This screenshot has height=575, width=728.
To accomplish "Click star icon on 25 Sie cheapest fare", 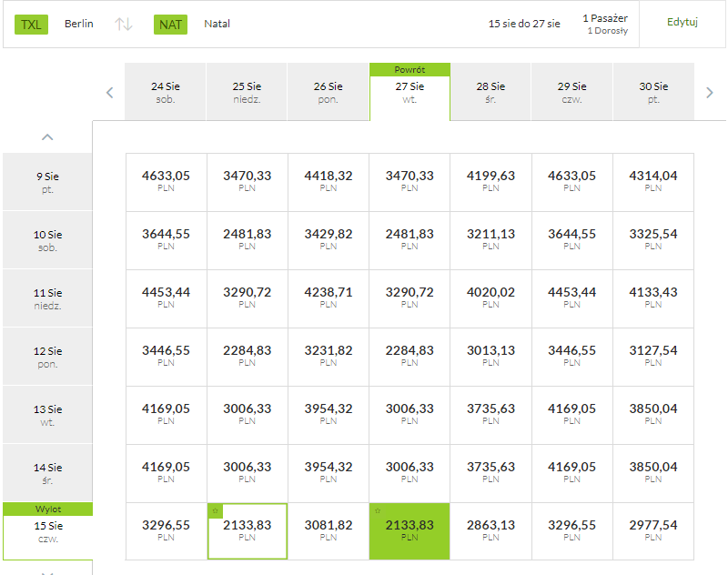I will click(x=215, y=510).
